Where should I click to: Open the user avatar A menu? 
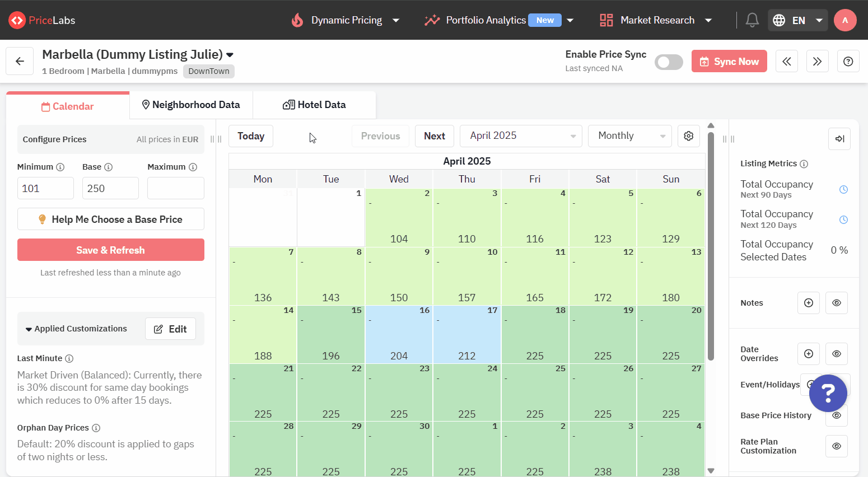click(845, 20)
